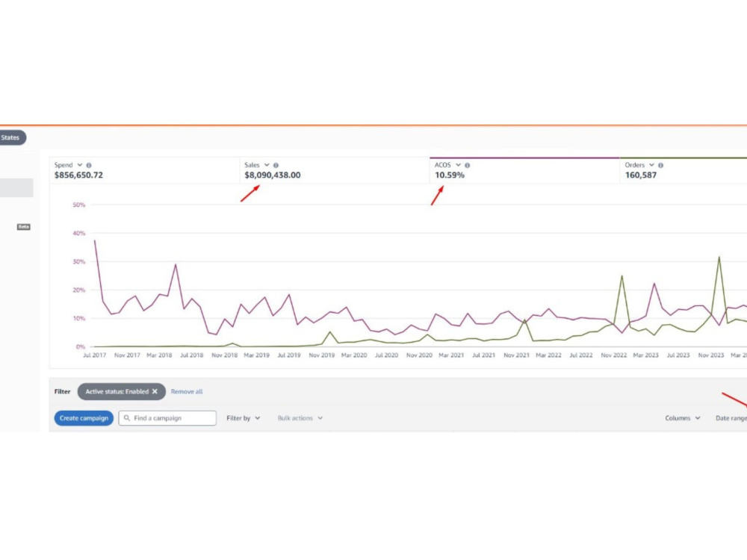Image resolution: width=747 pixels, height=560 pixels.
Task: Open the Spend metric dropdown chevron
Action: click(x=80, y=165)
